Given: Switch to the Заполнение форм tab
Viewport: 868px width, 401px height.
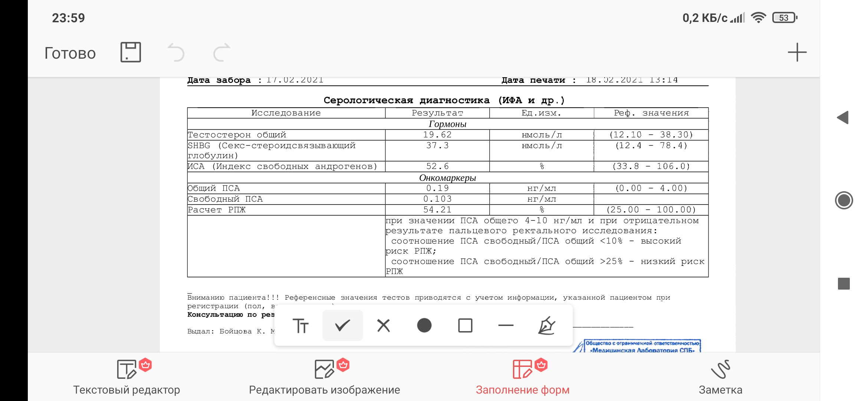Looking at the screenshot, I should (522, 377).
